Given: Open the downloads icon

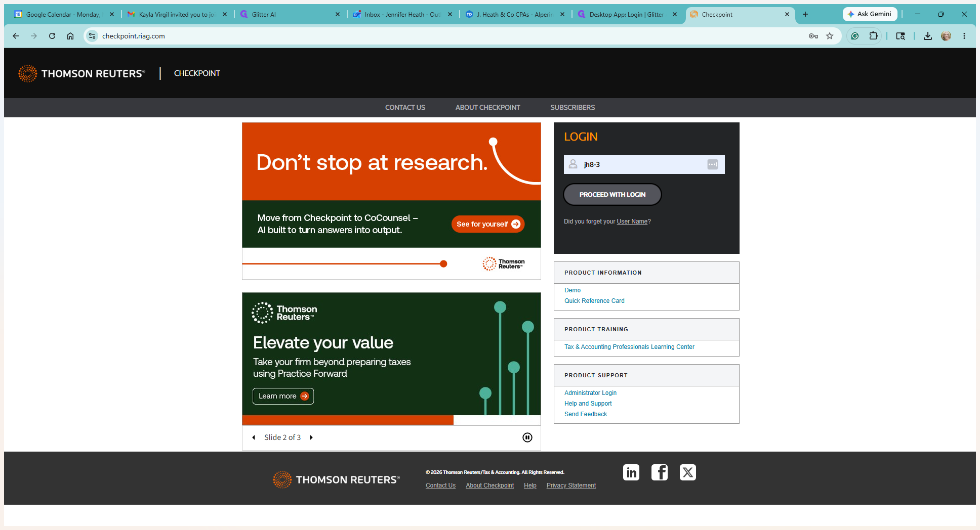Looking at the screenshot, I should point(928,36).
